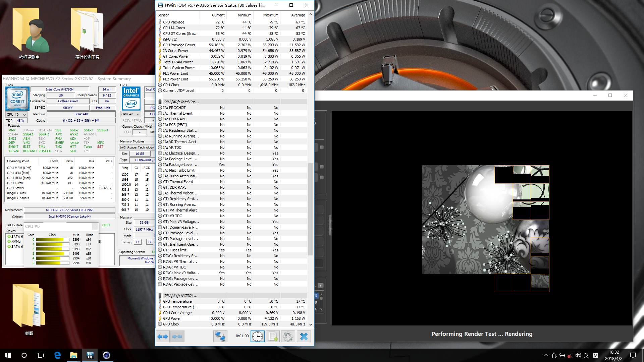Screen dimensions: 644x362
Task: Open File Explorer from the taskbar
Action: (73, 355)
